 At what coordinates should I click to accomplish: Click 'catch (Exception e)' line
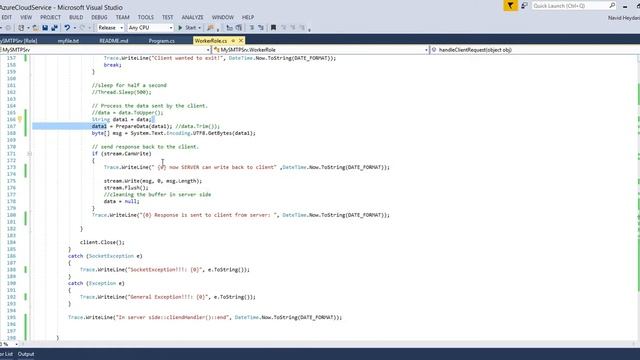[96, 283]
